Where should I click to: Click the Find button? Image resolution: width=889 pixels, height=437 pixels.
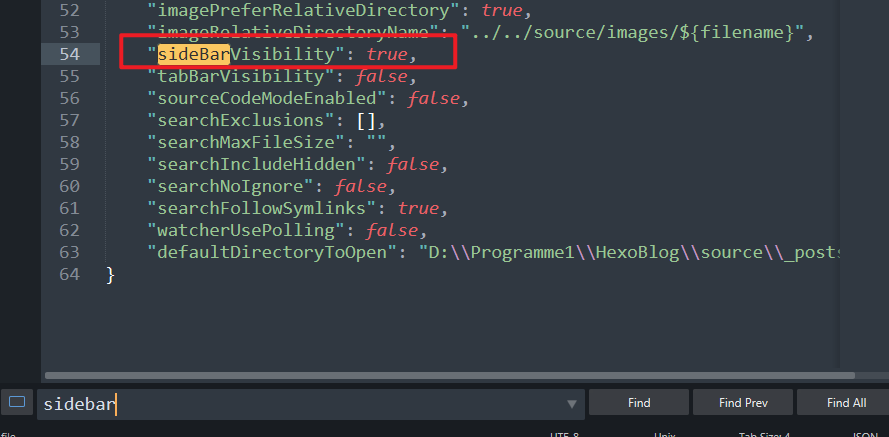tap(639, 403)
